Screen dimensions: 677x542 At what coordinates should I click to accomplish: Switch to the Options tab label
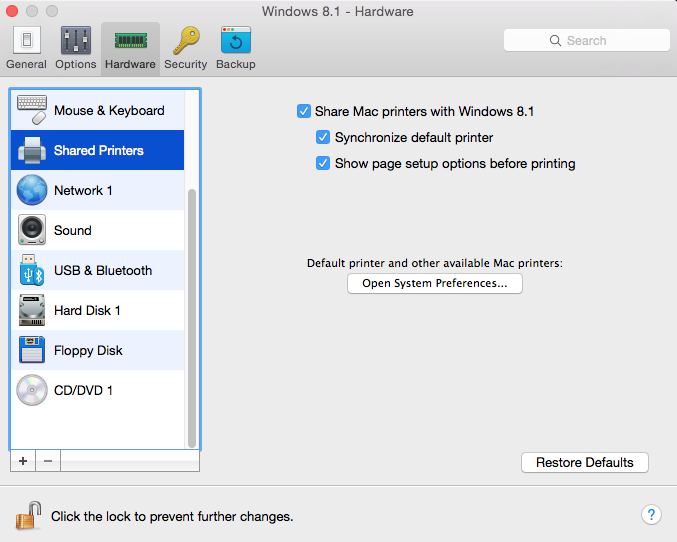[76, 64]
